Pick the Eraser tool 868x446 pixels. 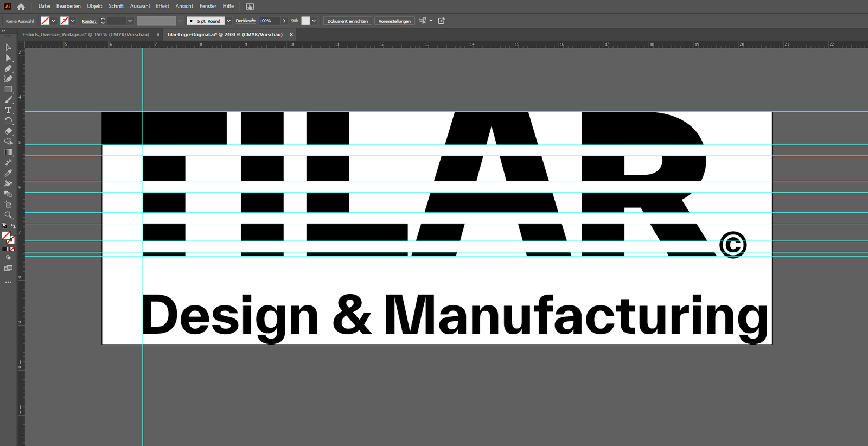coord(8,131)
